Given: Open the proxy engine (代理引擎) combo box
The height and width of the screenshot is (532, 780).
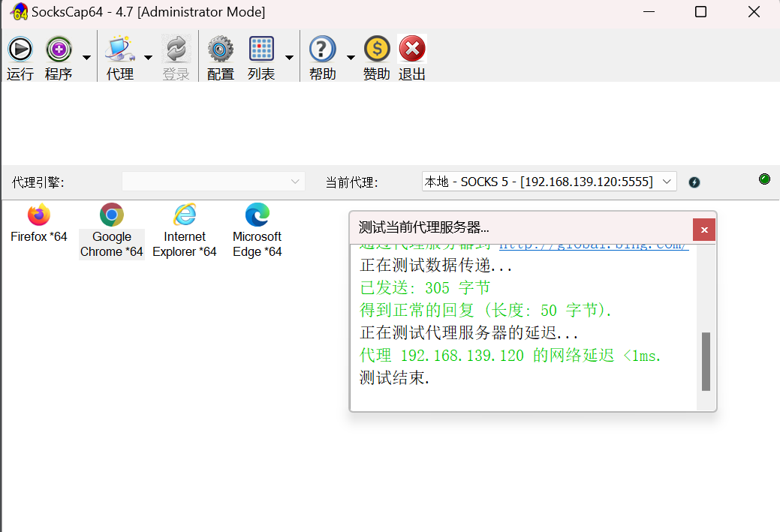Looking at the screenshot, I should point(213,182).
